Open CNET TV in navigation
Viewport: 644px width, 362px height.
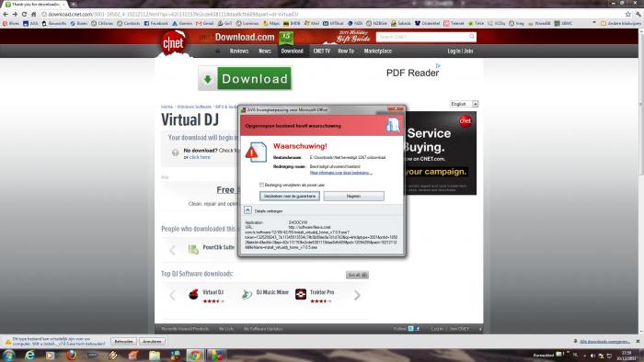click(322, 51)
